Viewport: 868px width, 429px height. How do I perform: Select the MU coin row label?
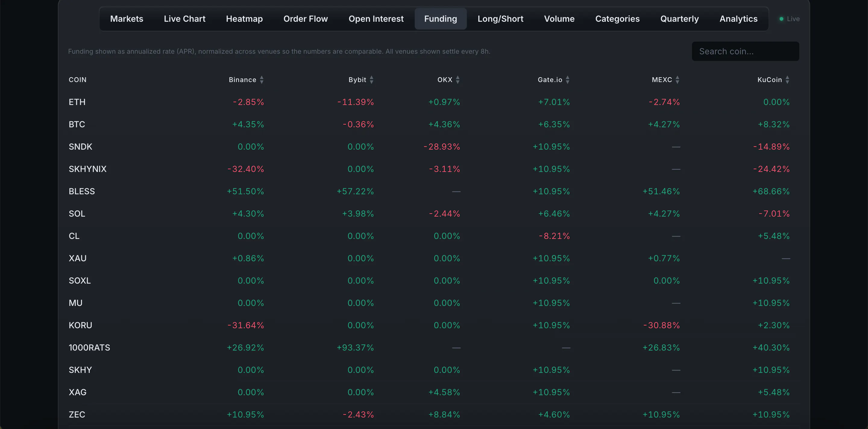pos(75,303)
